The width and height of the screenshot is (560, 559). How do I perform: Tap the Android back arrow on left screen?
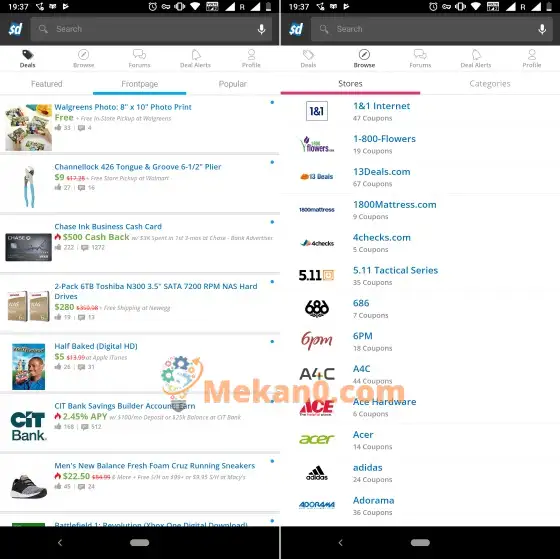[x=60, y=543]
